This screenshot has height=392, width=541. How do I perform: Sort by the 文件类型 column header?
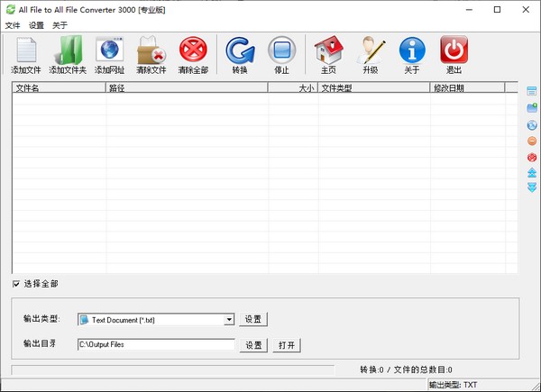tap(373, 88)
